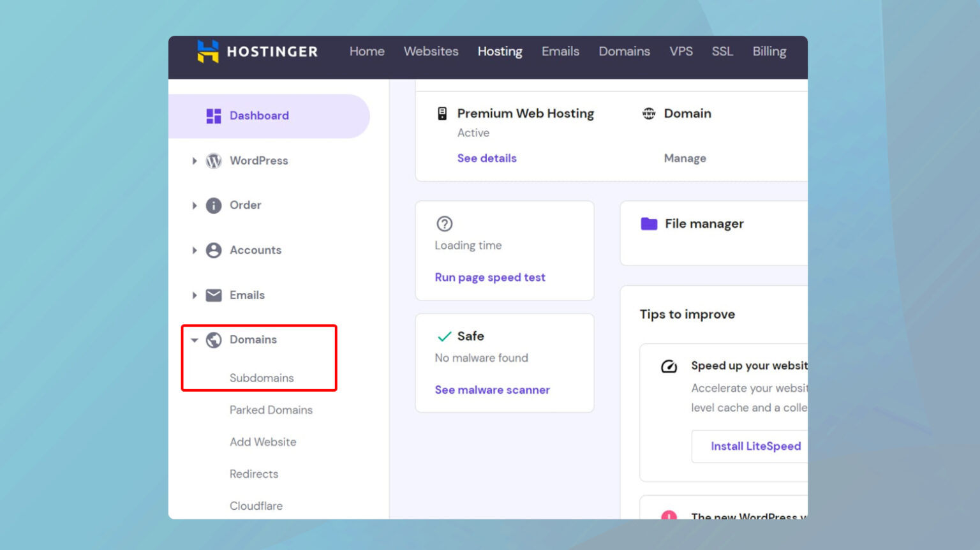Viewport: 980px width, 550px height.
Task: Expand the Order section
Action: 195,205
